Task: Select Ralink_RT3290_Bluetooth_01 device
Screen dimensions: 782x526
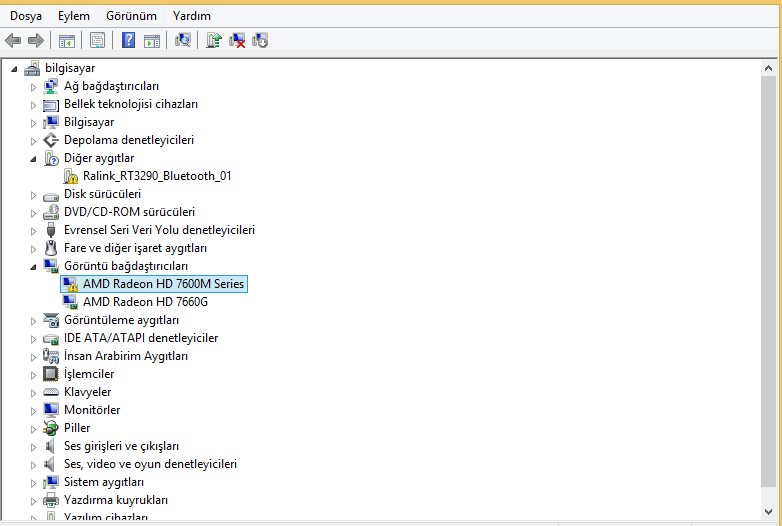Action: click(x=157, y=176)
